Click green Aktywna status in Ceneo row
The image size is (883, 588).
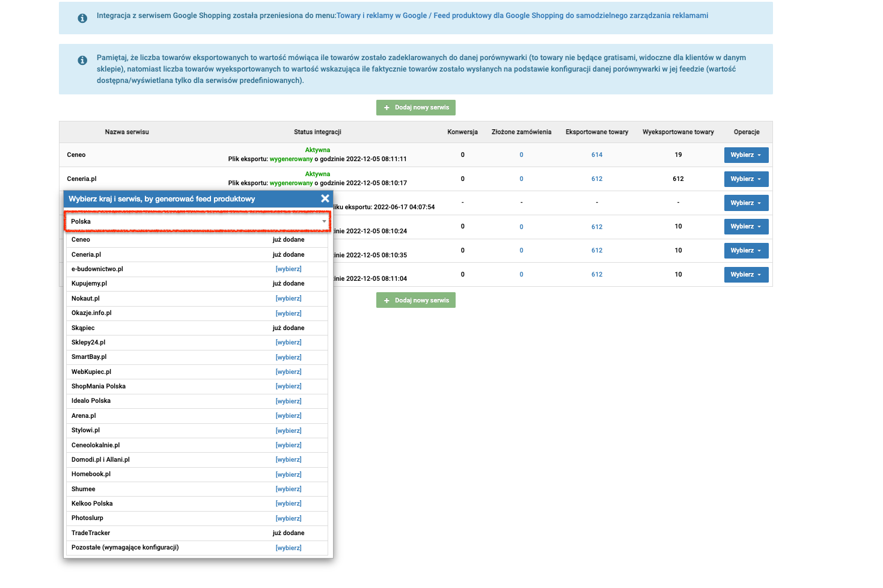point(317,150)
